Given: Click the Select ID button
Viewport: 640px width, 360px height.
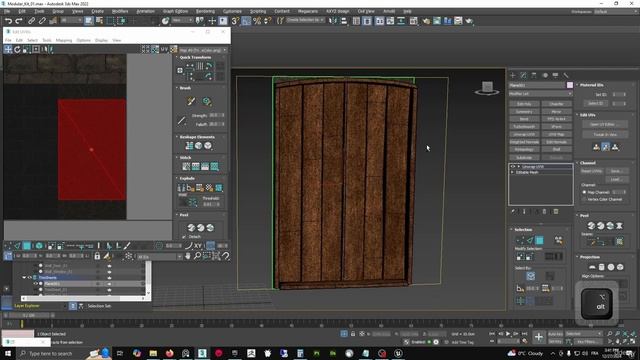Looking at the screenshot, I should tap(596, 103).
